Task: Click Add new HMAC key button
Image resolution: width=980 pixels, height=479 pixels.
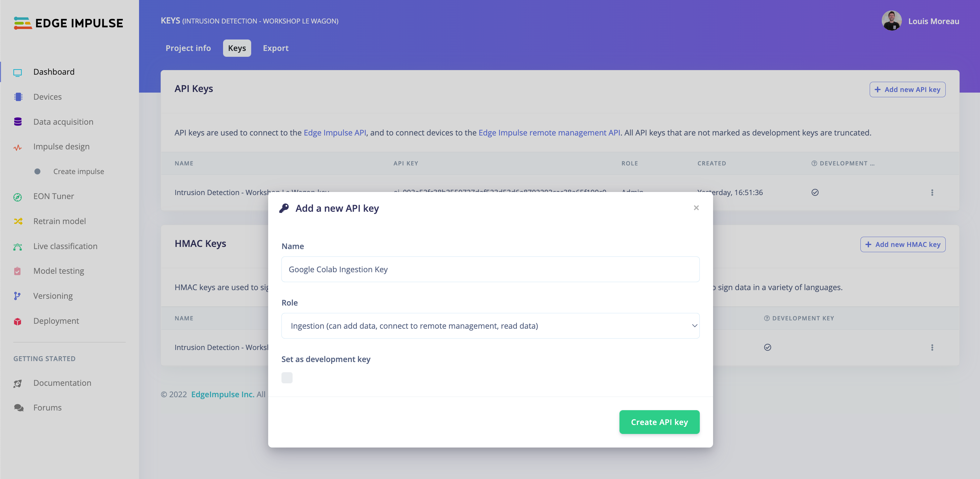Action: (902, 244)
